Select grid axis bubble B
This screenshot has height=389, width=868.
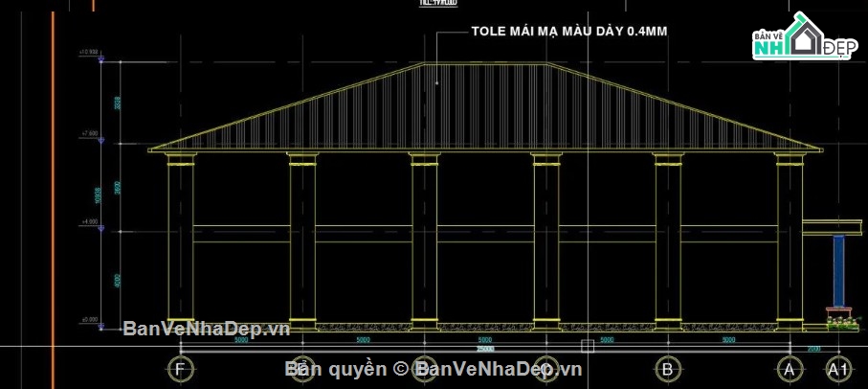[x=668, y=369]
